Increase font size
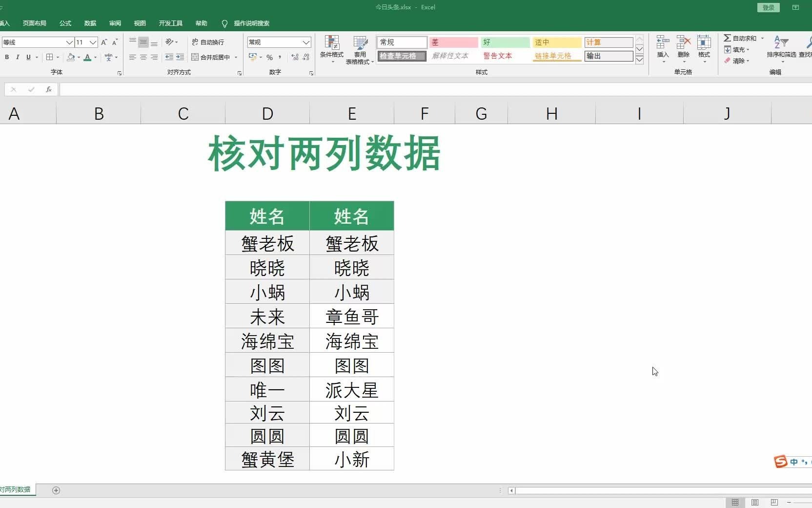Screen dimensions: 812x508 [104, 42]
